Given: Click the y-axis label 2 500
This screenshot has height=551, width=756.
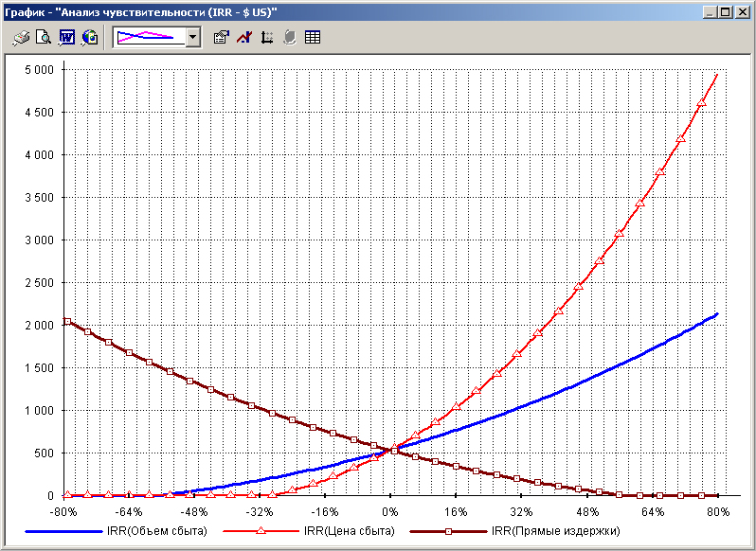Looking at the screenshot, I should (39, 283).
